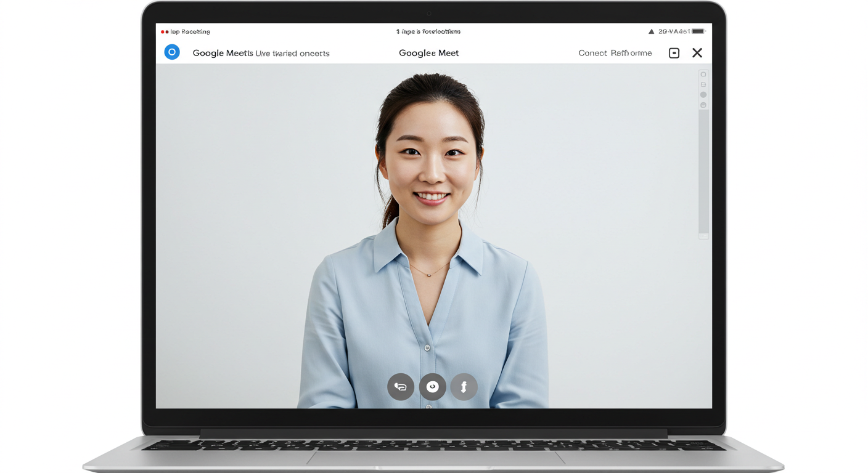Click the 'Refh orme' link in header

pyautogui.click(x=631, y=53)
